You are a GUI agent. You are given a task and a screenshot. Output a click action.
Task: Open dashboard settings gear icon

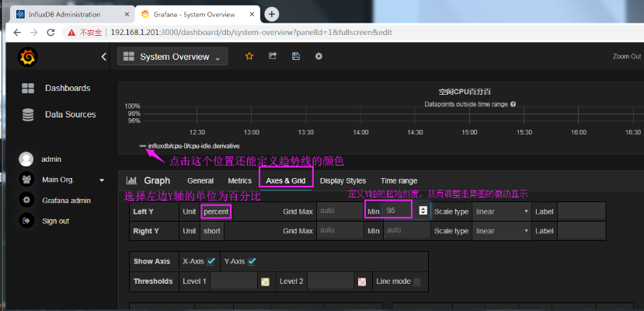(x=319, y=57)
